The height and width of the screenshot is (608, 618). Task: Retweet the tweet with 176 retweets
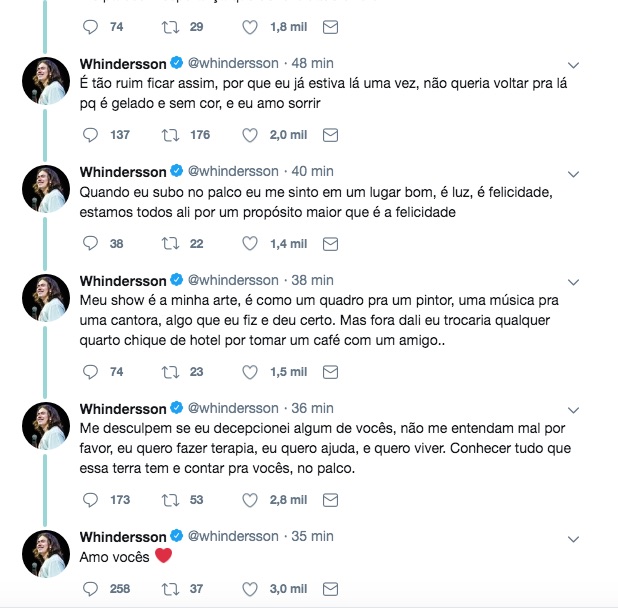[x=169, y=134]
